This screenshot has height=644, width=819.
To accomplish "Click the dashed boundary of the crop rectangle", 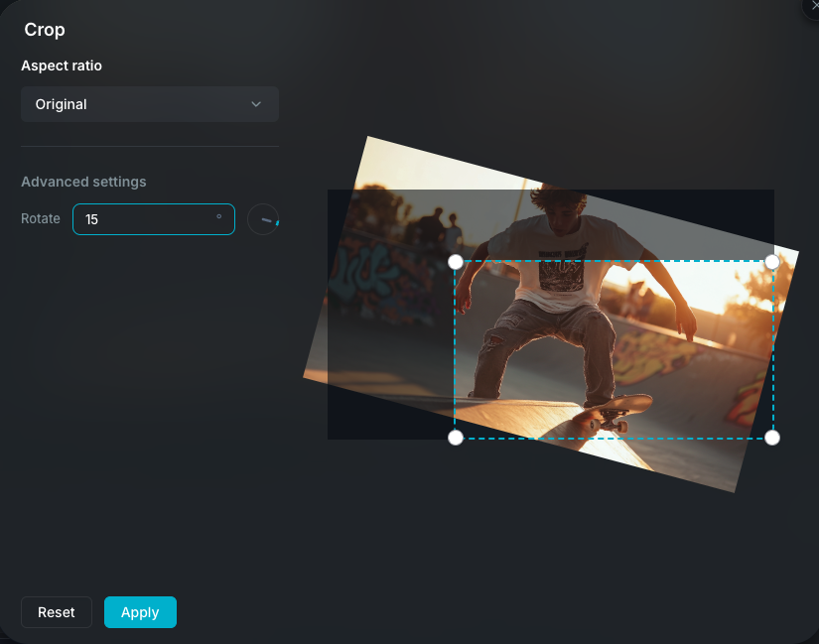I will (x=614, y=261).
